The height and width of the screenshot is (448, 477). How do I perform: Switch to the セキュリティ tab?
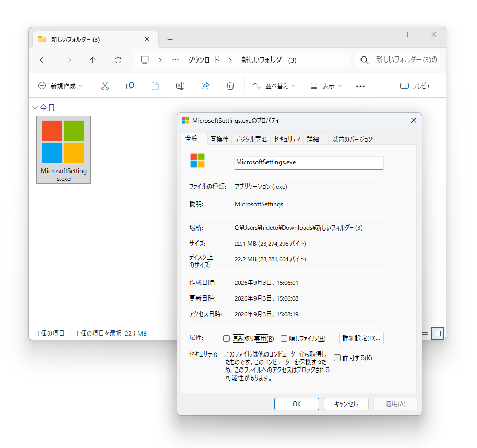(287, 140)
